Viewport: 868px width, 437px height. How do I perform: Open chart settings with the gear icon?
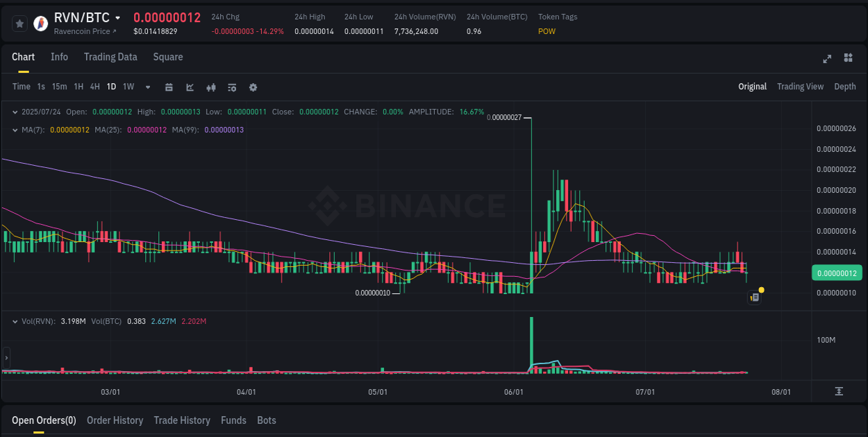coord(253,87)
